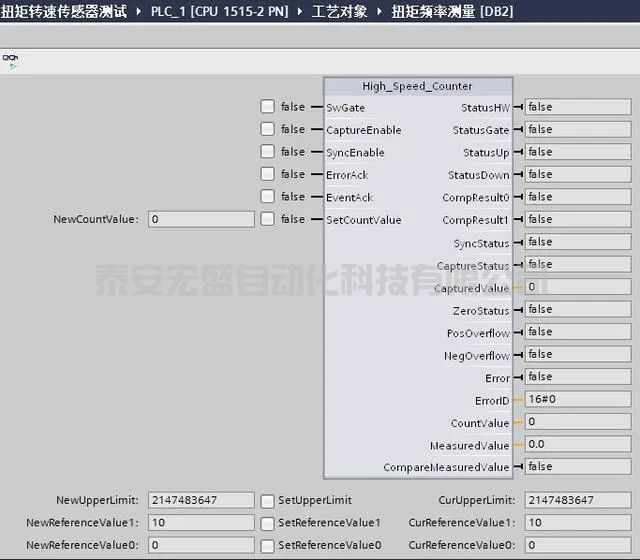Go to 工艺对象 breadcrumb item
The height and width of the screenshot is (560, 640).
342,11
